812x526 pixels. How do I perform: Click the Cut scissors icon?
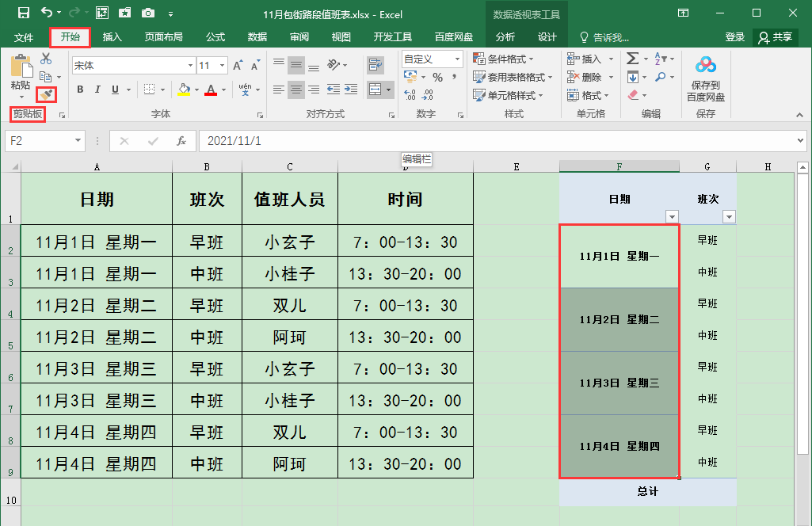(x=46, y=59)
